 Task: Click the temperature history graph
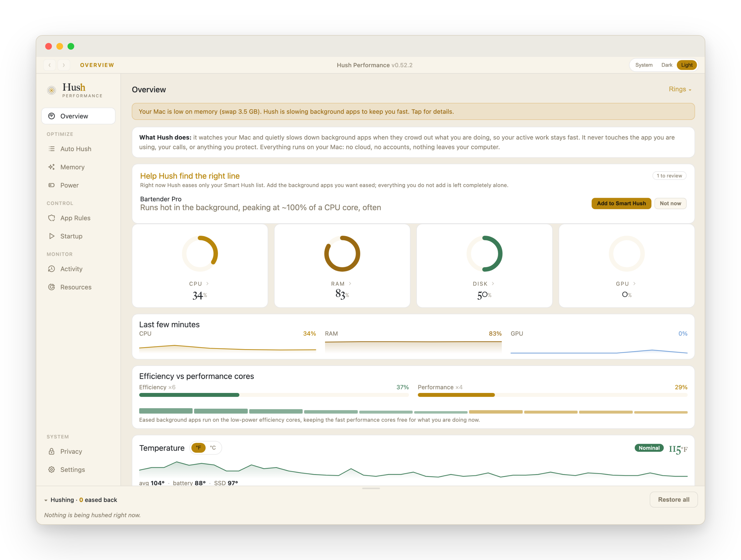[x=413, y=469]
